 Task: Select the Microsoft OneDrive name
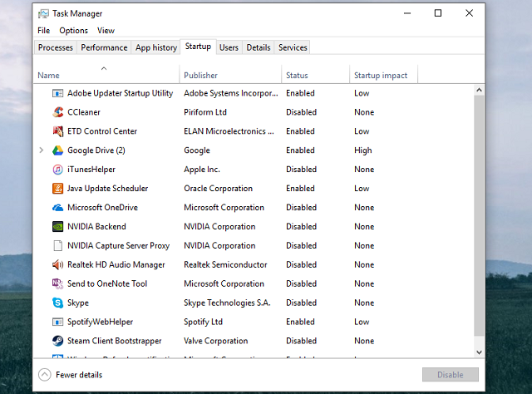coord(102,207)
